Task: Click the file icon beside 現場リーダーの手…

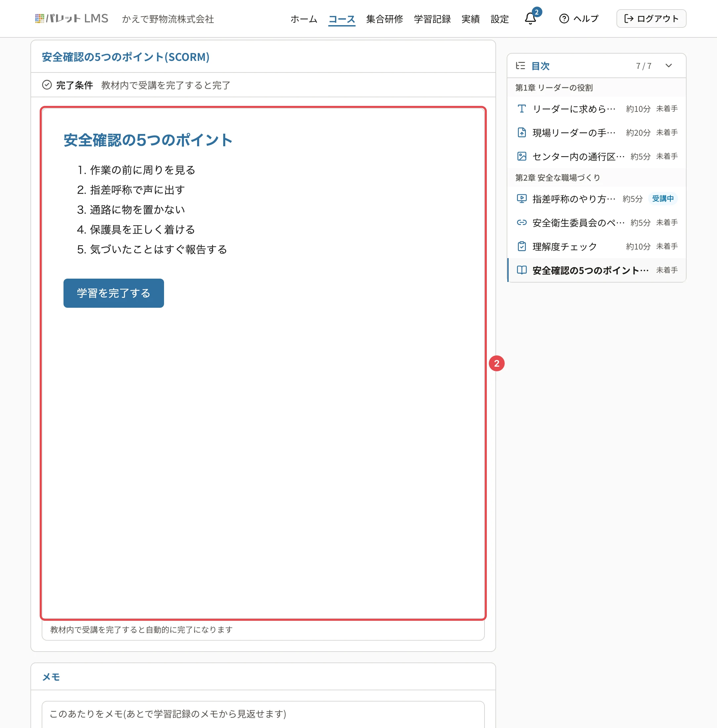Action: (x=522, y=133)
